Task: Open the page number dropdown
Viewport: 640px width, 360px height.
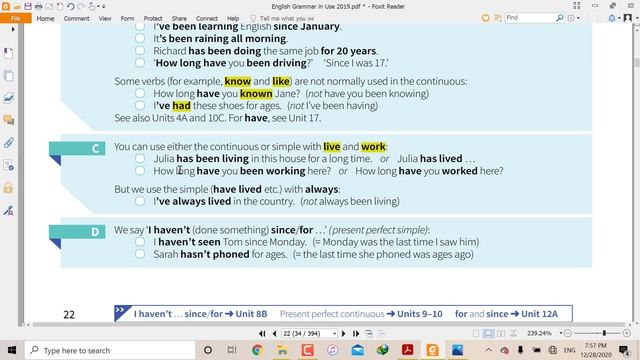Action: click(x=335, y=334)
